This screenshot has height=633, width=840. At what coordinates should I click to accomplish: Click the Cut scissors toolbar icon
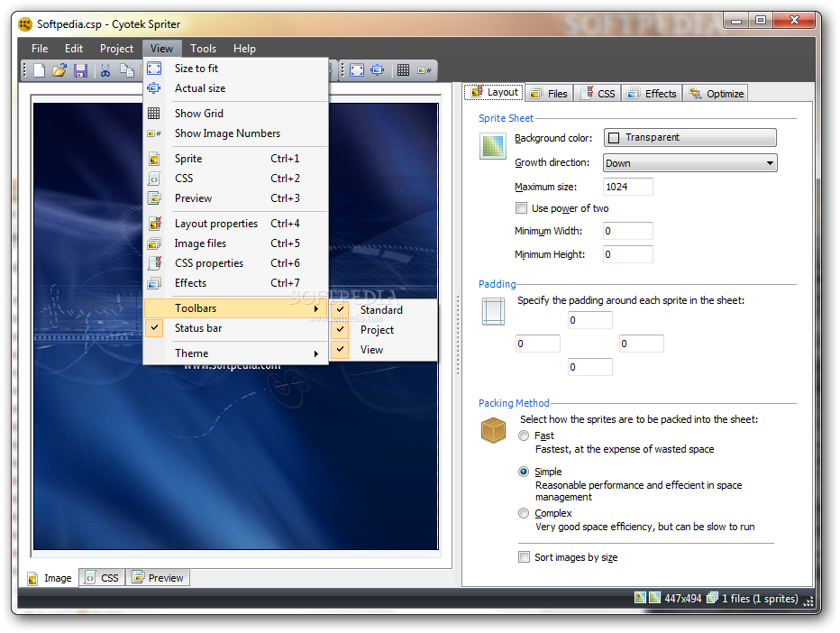[x=105, y=70]
